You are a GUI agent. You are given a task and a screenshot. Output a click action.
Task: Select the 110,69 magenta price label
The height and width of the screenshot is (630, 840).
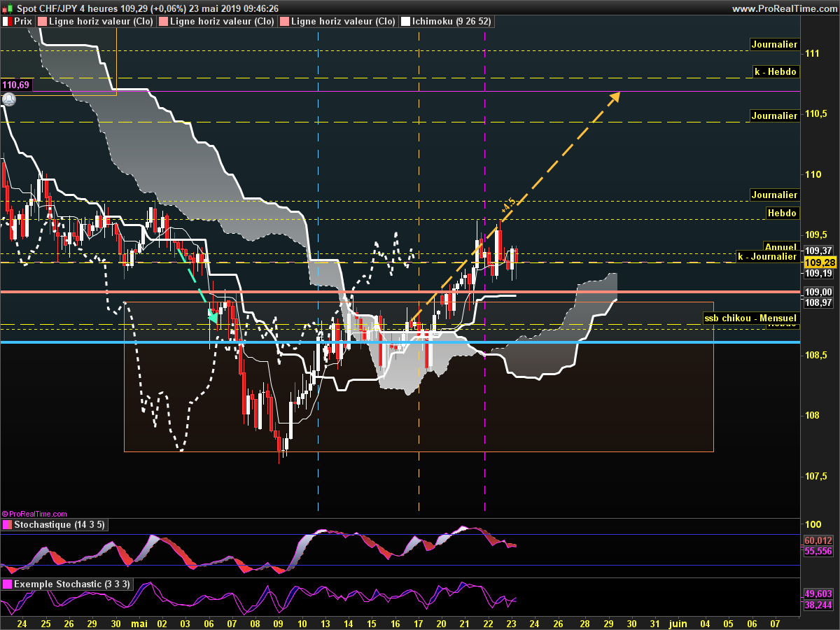(15, 85)
